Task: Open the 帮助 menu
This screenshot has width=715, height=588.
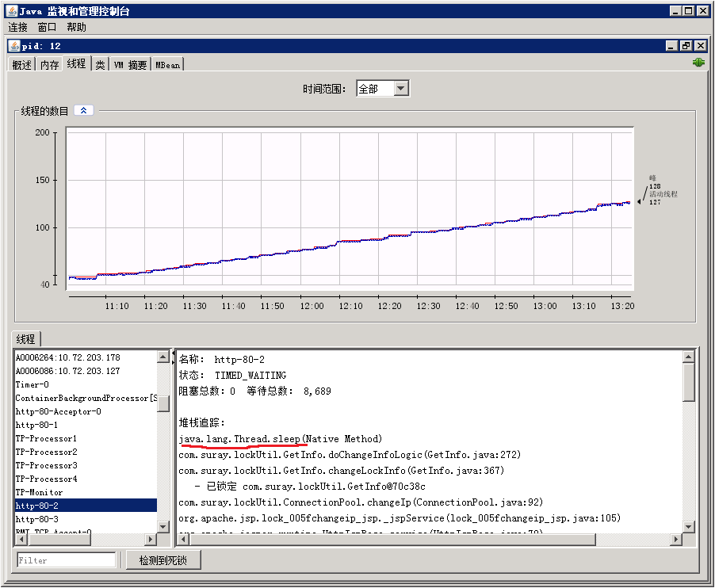Action: tap(77, 27)
